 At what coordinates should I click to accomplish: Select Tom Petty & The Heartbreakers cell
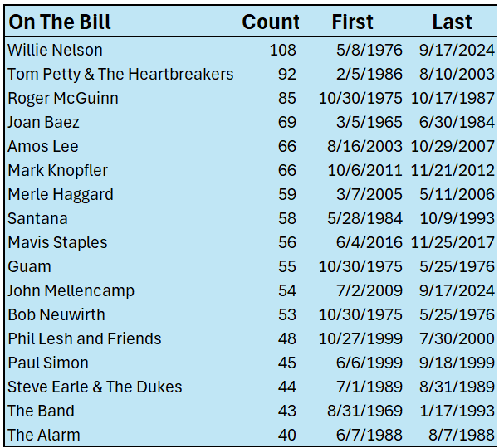coord(120,74)
